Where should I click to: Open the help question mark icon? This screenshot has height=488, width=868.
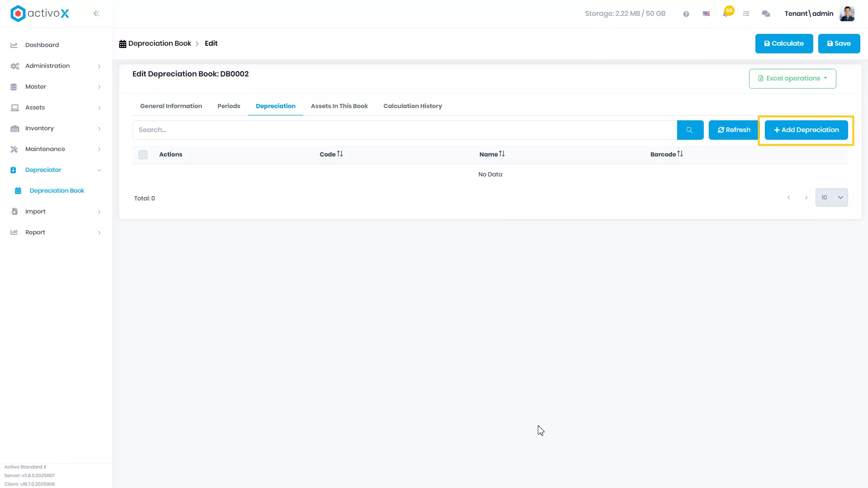686,14
